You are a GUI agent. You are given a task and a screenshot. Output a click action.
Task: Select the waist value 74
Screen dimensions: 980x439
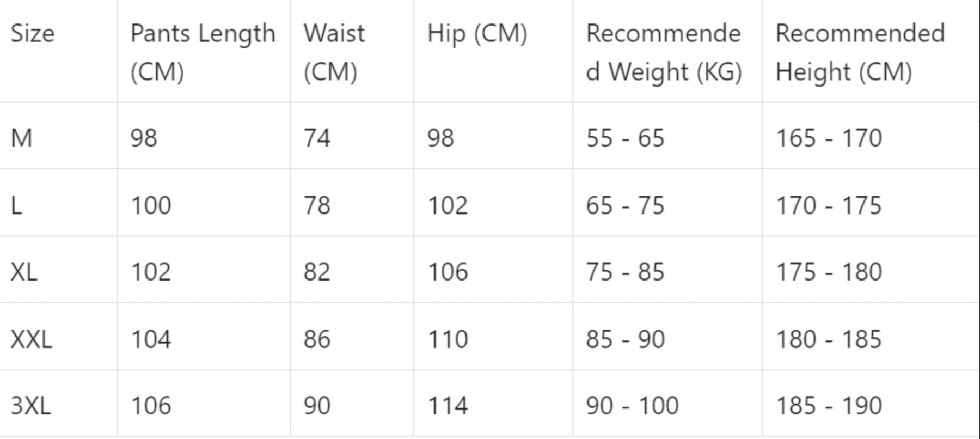(x=317, y=138)
